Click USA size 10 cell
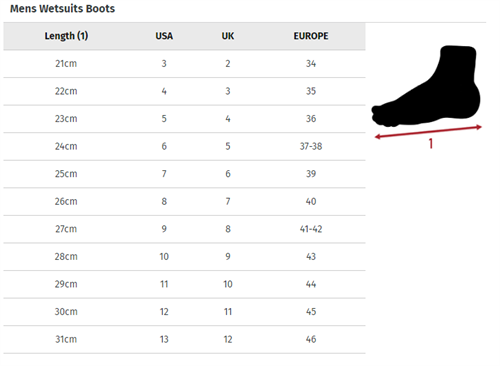 164,257
